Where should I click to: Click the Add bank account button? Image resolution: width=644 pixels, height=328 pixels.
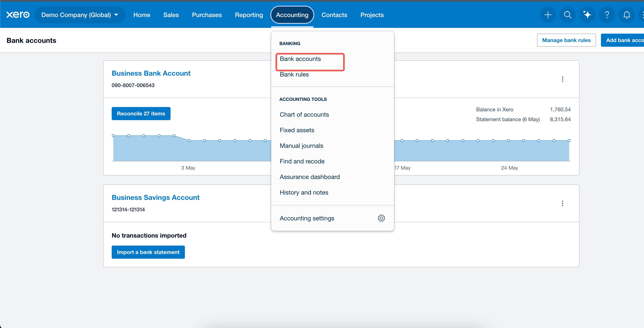point(622,40)
